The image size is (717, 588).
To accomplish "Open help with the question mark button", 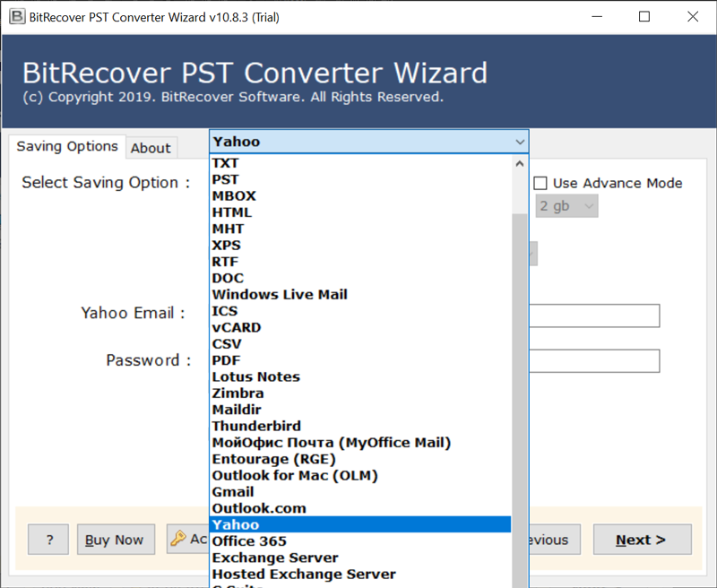I will pyautogui.click(x=48, y=540).
